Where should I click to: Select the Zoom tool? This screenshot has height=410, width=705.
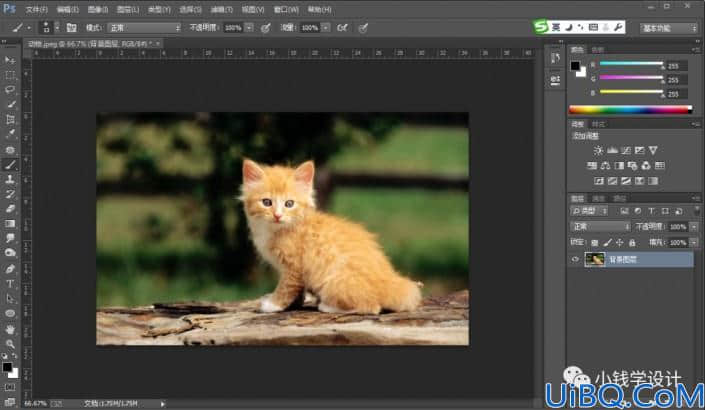point(10,344)
